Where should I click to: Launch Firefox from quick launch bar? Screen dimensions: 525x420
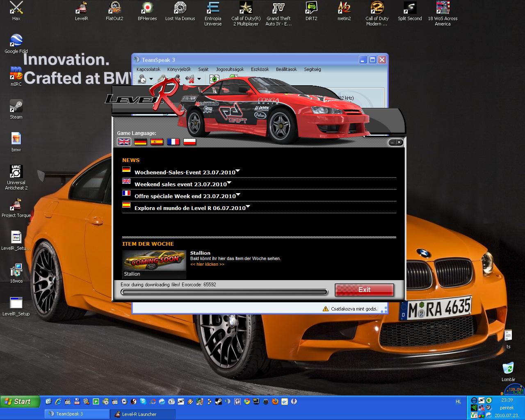click(275, 402)
